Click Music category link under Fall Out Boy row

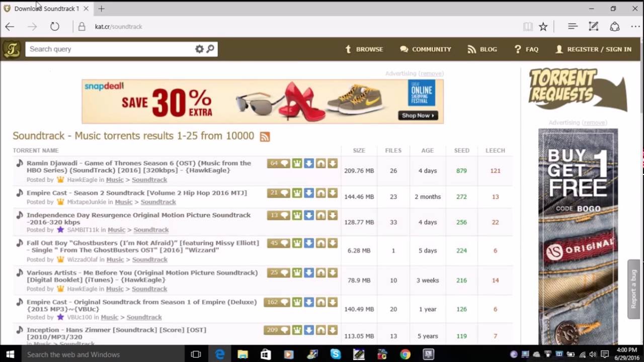(115, 259)
